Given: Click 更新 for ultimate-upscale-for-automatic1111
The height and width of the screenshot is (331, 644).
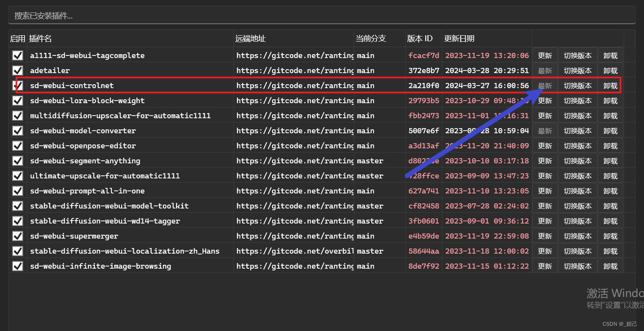Looking at the screenshot, I should pyautogui.click(x=545, y=176).
